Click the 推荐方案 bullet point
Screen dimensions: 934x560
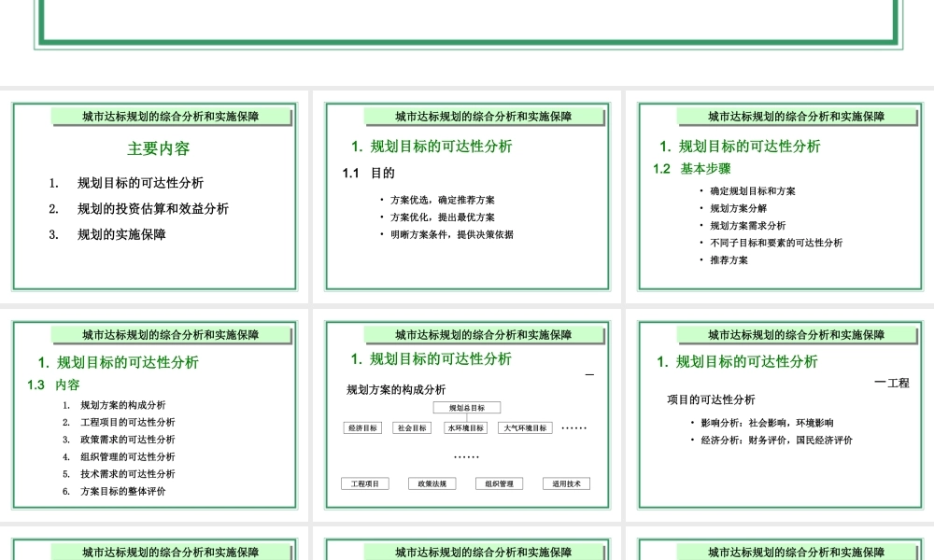tap(728, 260)
